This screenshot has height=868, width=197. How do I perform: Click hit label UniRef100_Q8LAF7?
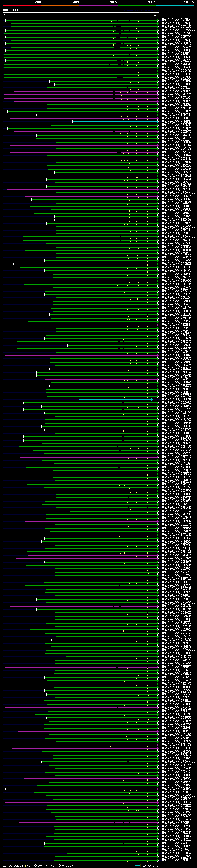[177, 118]
